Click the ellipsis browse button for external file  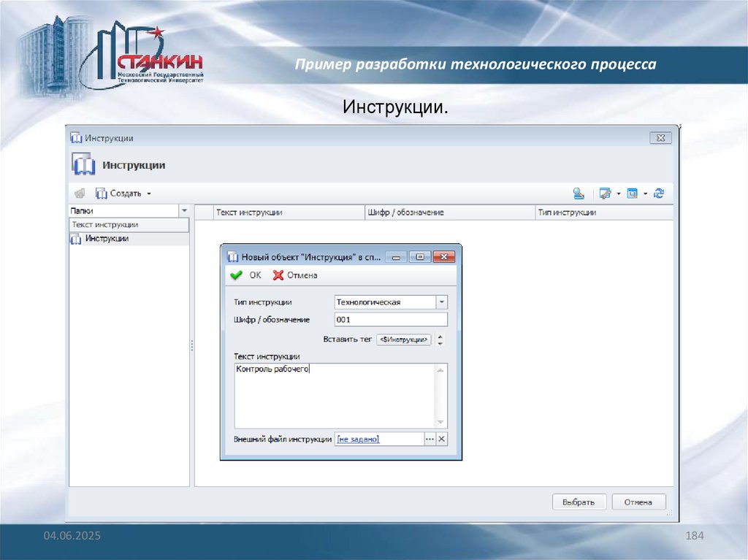tap(430, 439)
